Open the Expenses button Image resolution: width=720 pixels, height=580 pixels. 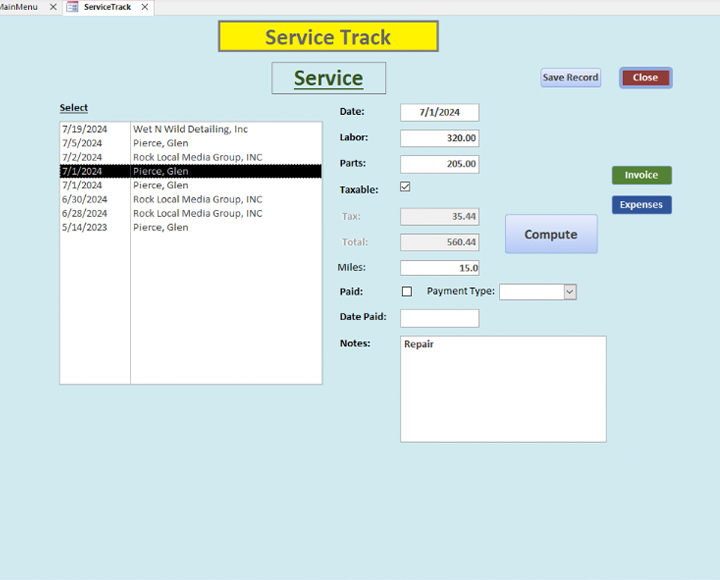click(641, 205)
